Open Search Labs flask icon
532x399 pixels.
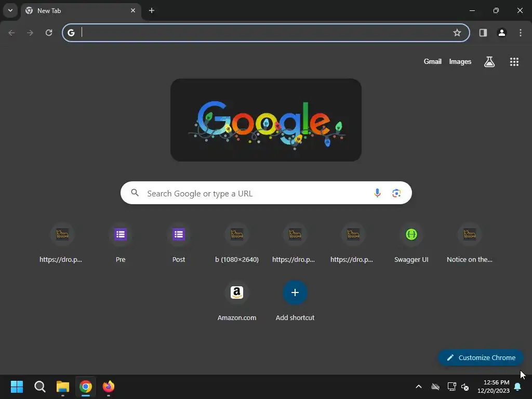click(x=489, y=62)
